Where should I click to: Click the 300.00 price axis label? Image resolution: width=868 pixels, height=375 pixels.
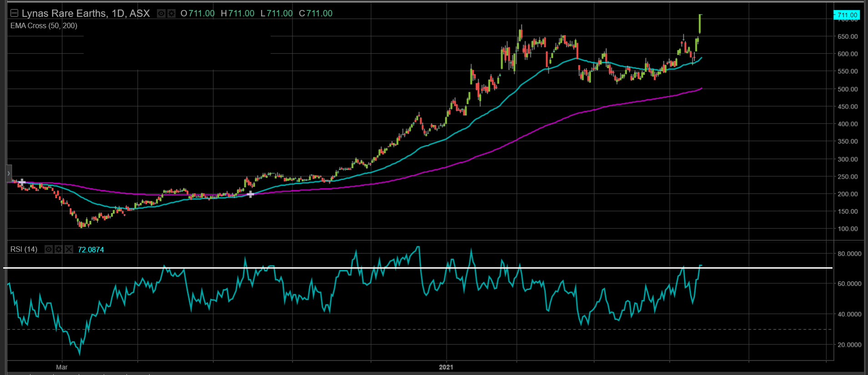coord(848,159)
